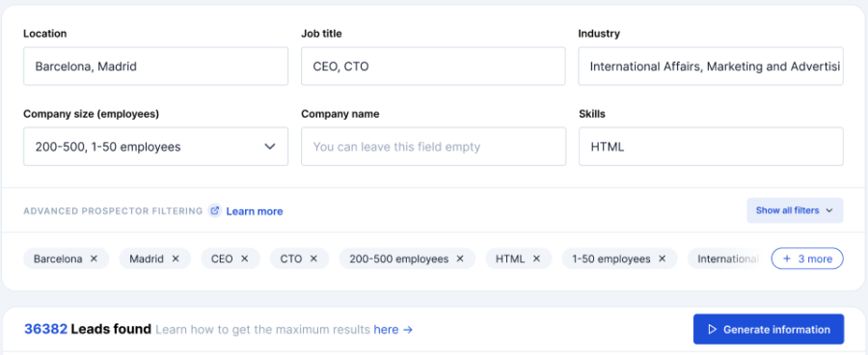Click the empty Company name field
This screenshot has height=355, width=868.
pyautogui.click(x=433, y=147)
